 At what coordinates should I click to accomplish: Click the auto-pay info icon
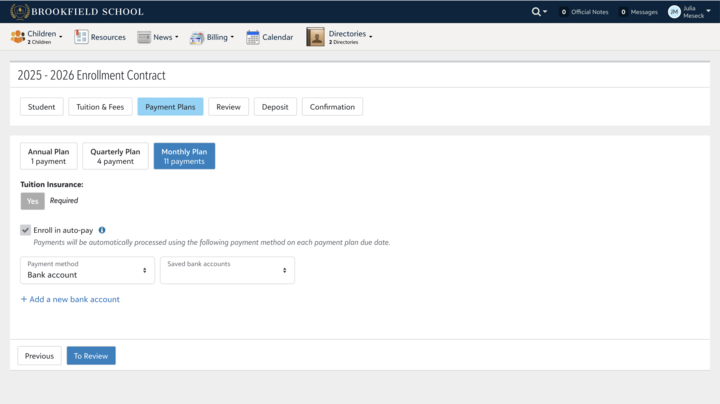[102, 230]
